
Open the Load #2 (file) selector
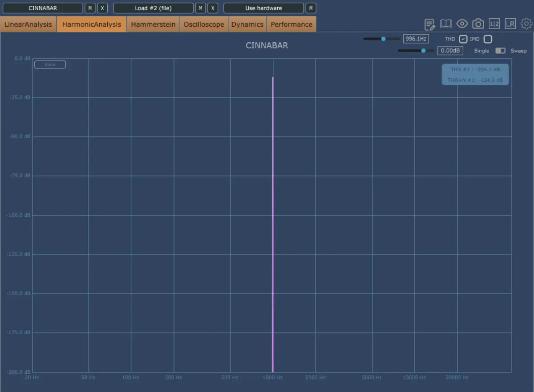(x=153, y=8)
